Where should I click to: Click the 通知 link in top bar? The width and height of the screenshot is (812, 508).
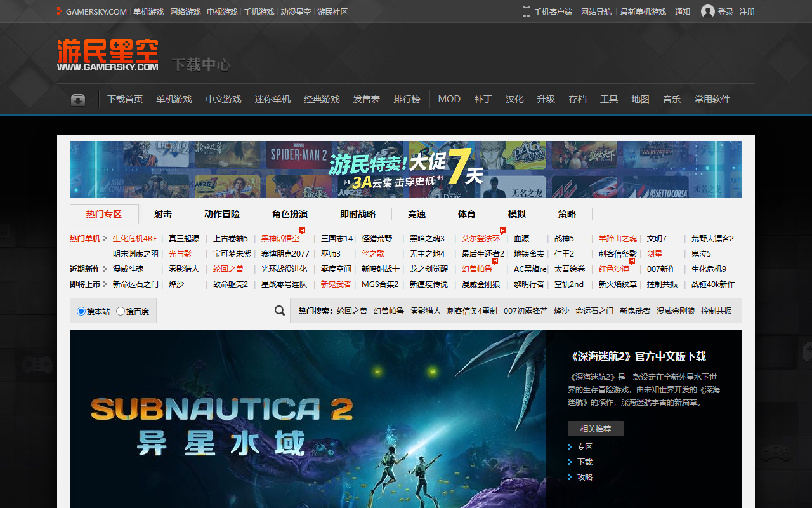tap(683, 12)
